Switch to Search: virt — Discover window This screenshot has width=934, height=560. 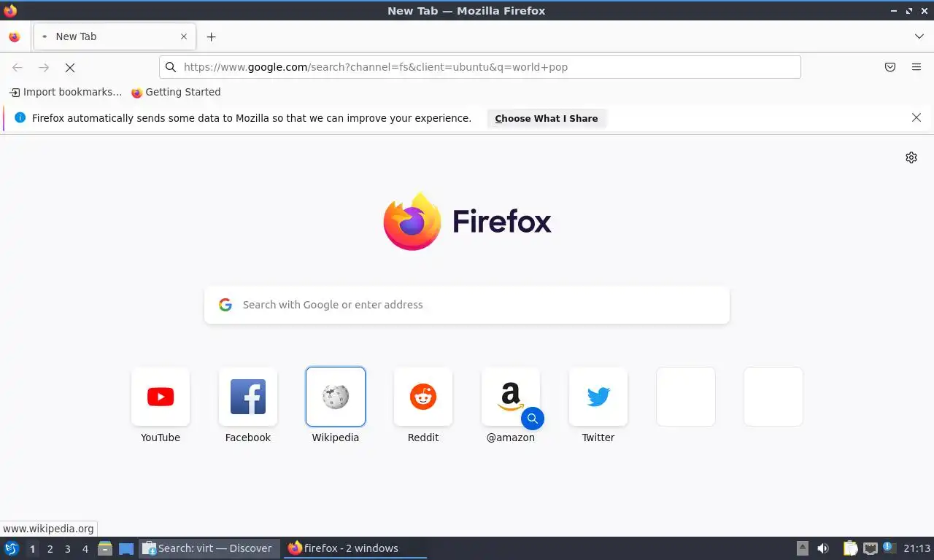click(x=209, y=548)
